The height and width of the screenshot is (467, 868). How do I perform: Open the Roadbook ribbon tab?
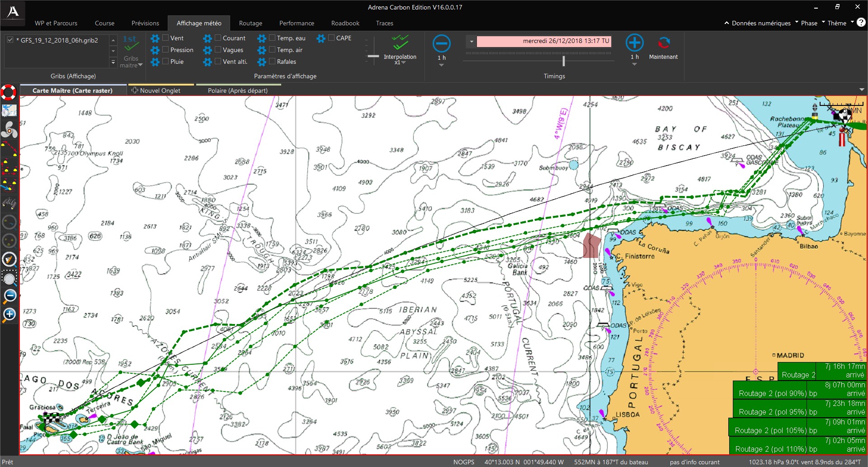click(345, 23)
